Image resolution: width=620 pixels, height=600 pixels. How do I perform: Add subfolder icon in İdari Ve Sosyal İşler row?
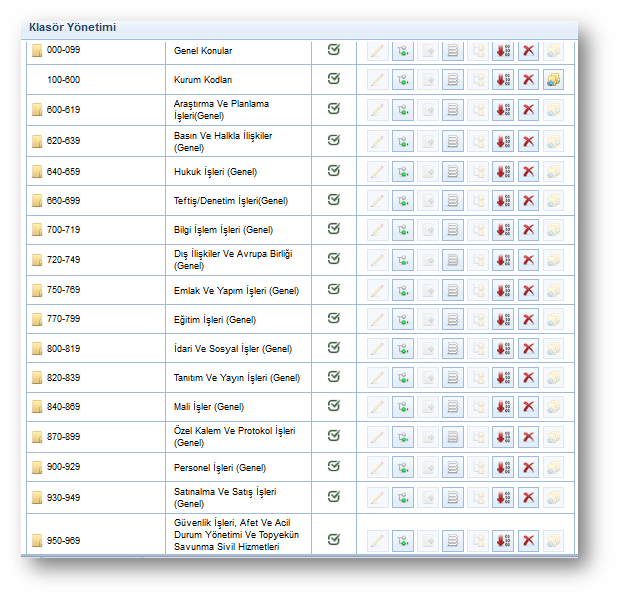point(403,349)
